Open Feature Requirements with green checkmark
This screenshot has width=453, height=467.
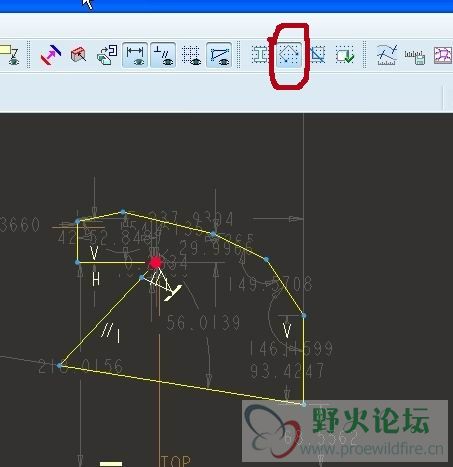pos(345,55)
